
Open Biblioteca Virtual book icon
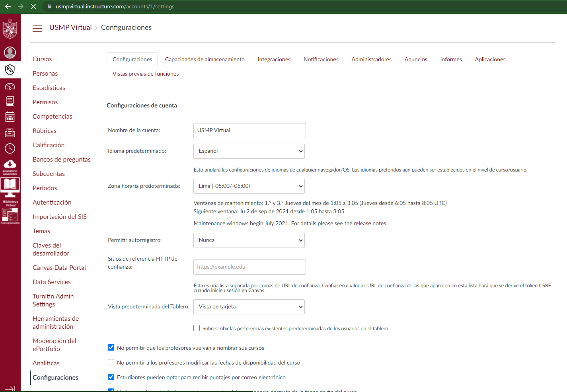tap(10, 191)
